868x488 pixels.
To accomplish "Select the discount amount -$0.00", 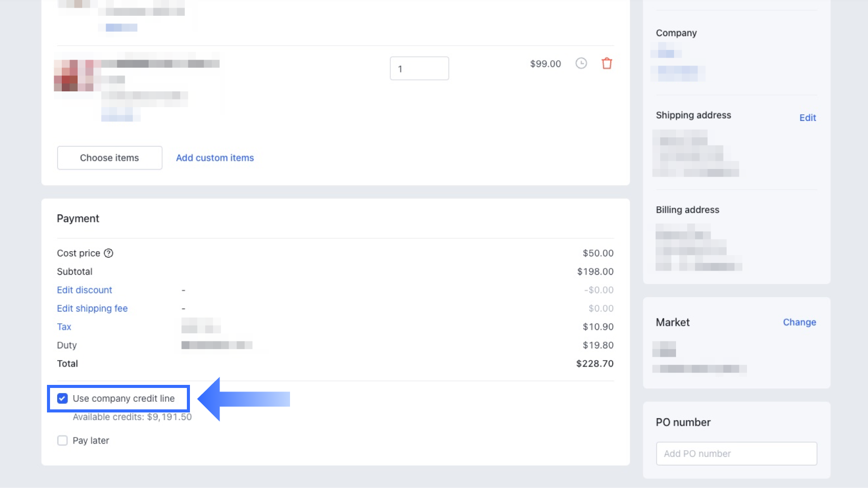I will 599,290.
